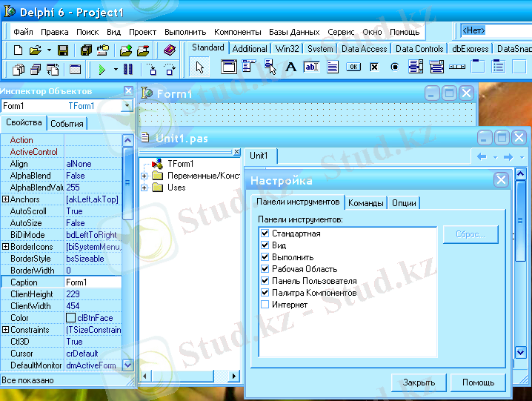
Task: Open the Компоненты menu
Action: click(x=238, y=33)
